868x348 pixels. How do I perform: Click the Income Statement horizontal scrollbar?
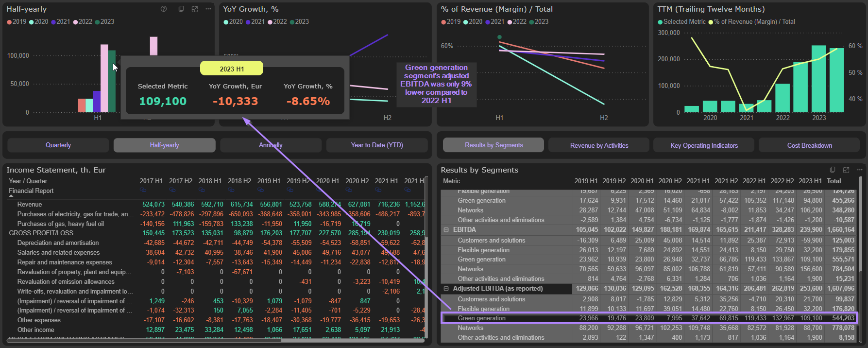[146, 340]
